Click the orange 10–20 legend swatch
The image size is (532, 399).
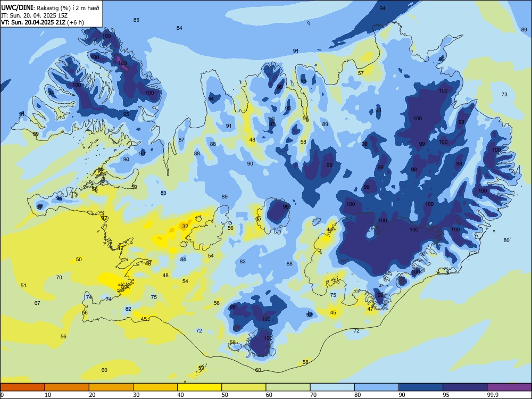click(x=67, y=387)
